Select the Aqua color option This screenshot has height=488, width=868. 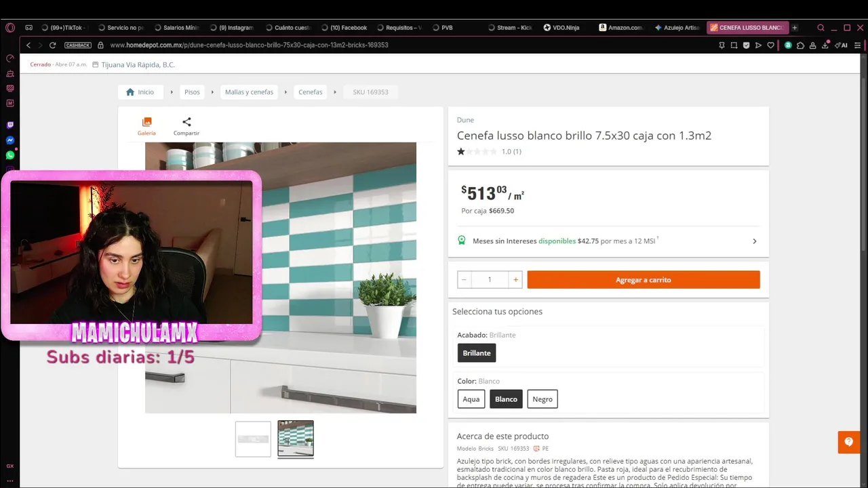click(471, 399)
